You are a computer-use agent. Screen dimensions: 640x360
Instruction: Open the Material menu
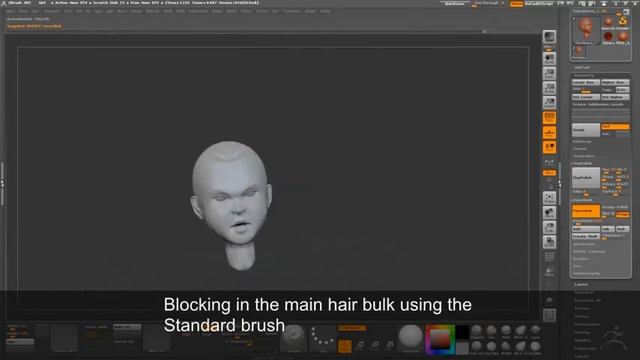(x=152, y=11)
